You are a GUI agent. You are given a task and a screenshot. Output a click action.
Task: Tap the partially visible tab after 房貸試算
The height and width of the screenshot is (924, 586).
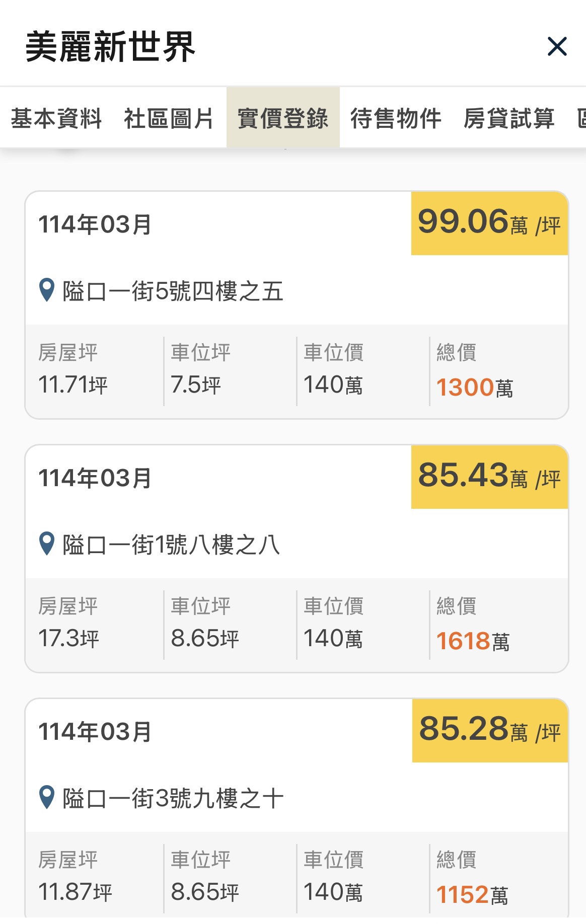pos(581,118)
